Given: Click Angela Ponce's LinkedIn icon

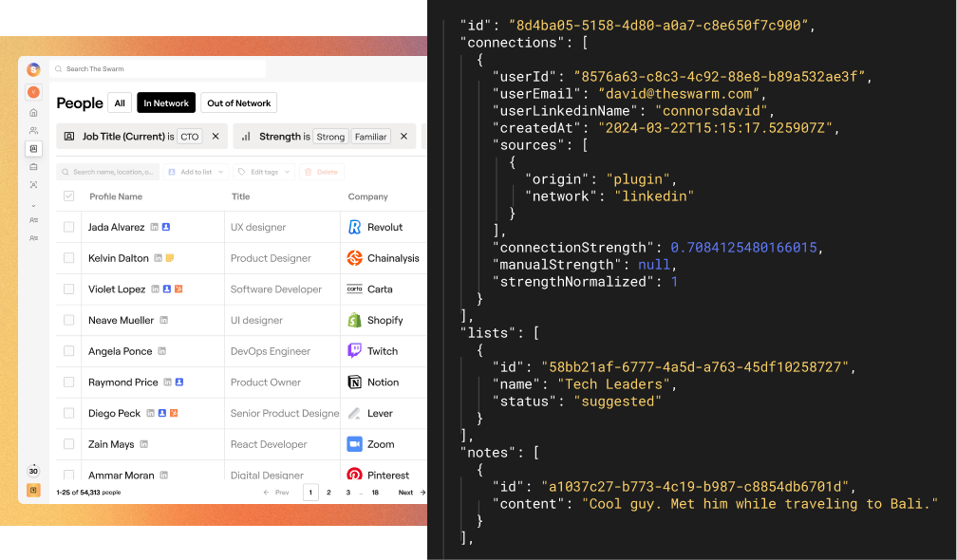Looking at the screenshot, I should point(161,351).
